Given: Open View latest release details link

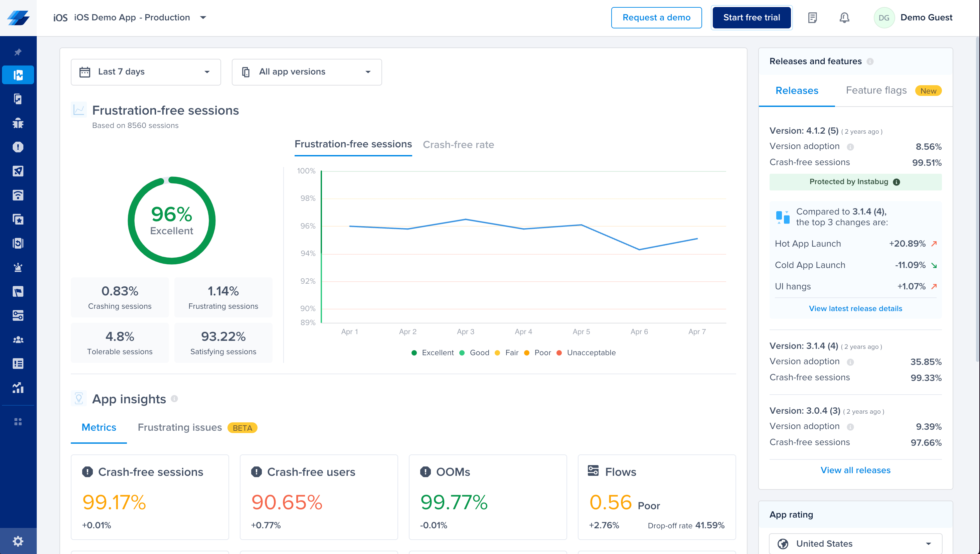Looking at the screenshot, I should point(855,308).
